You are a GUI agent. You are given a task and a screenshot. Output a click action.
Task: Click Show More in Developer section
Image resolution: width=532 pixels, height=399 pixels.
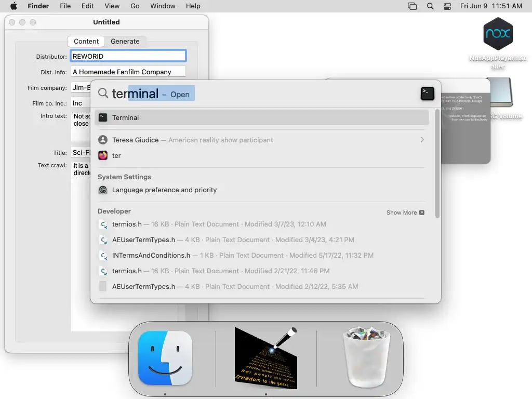click(402, 212)
